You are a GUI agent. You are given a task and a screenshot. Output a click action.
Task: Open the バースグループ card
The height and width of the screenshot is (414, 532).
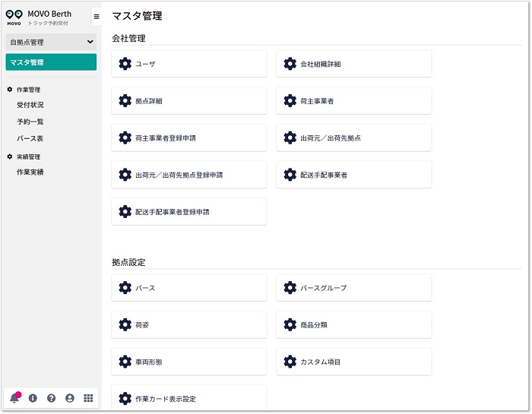click(354, 288)
